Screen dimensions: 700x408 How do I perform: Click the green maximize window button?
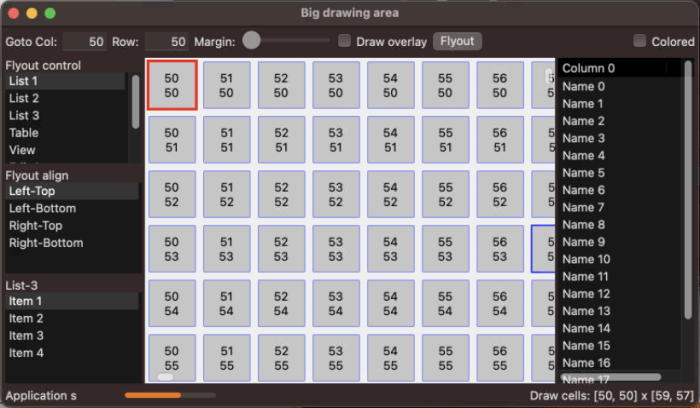point(50,13)
